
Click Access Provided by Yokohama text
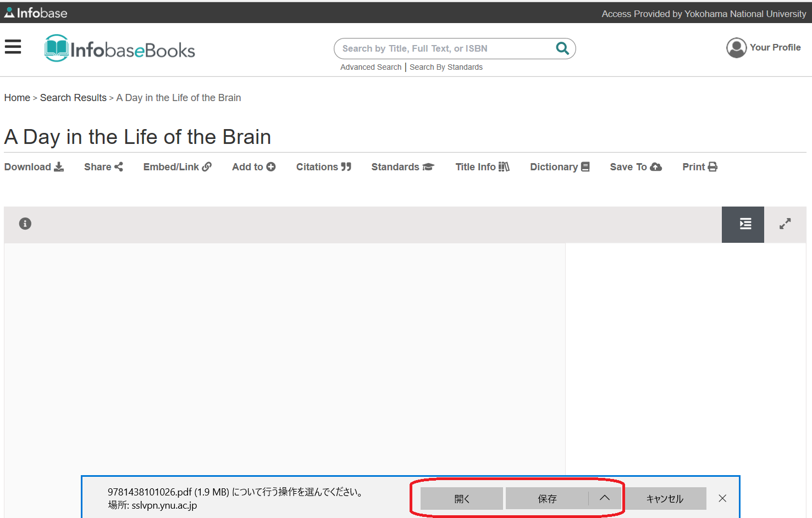coord(704,14)
